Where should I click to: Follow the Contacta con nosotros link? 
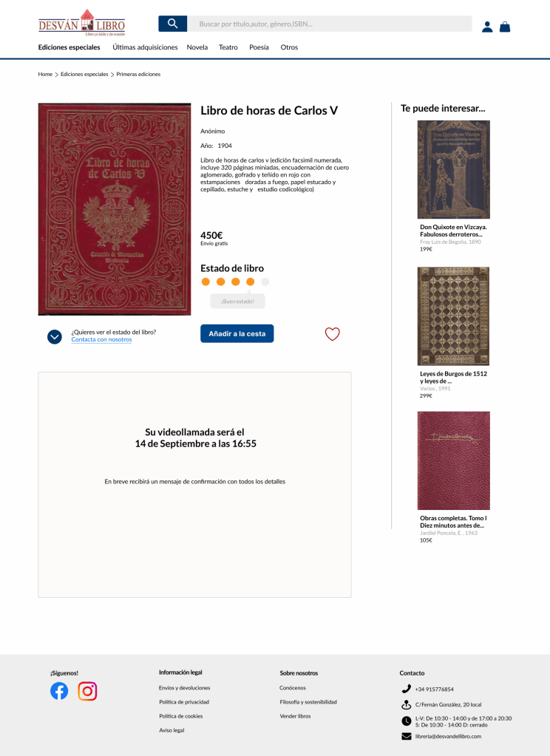point(101,339)
